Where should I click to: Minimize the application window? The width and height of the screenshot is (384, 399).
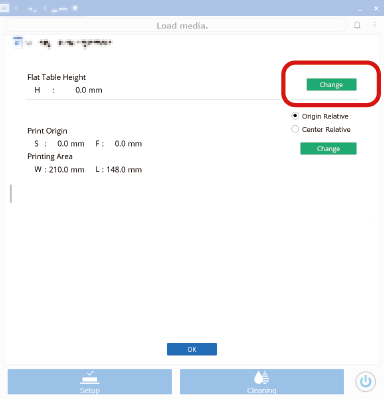[x=360, y=9]
